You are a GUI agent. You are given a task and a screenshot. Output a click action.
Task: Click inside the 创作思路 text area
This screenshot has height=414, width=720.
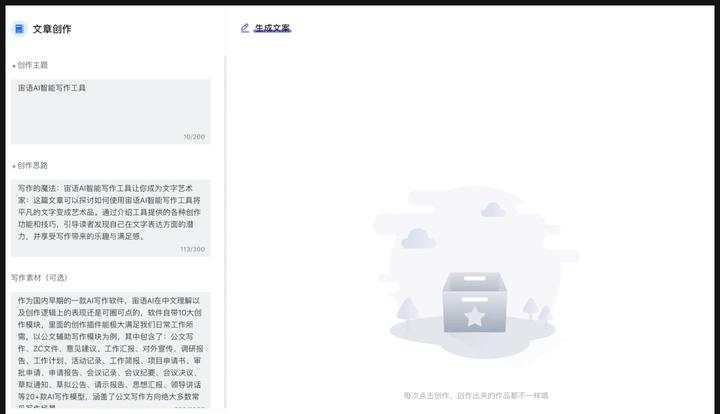pos(111,218)
